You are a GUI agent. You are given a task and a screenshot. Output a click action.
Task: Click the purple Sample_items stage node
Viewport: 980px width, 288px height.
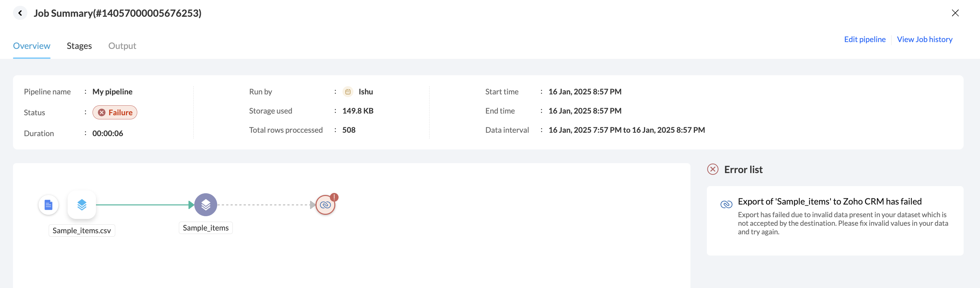(206, 205)
